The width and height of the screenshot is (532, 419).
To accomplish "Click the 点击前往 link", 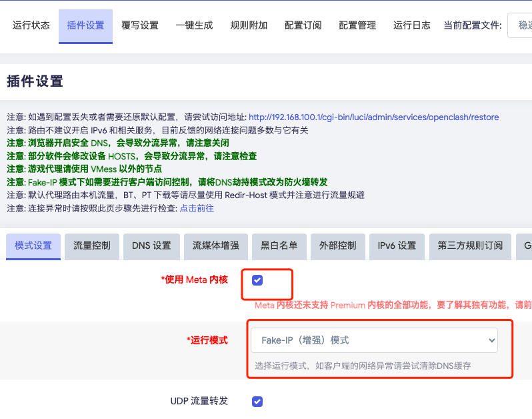I will (197, 208).
